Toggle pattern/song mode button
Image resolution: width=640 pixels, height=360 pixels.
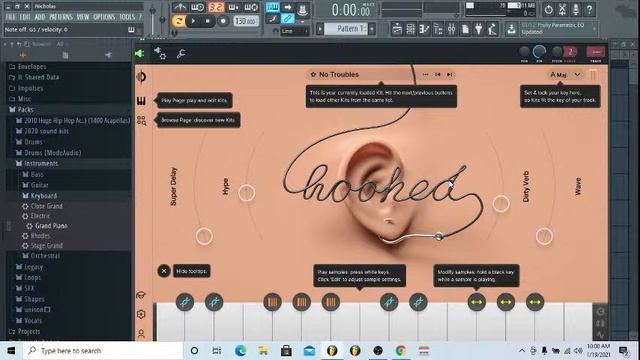[x=178, y=21]
